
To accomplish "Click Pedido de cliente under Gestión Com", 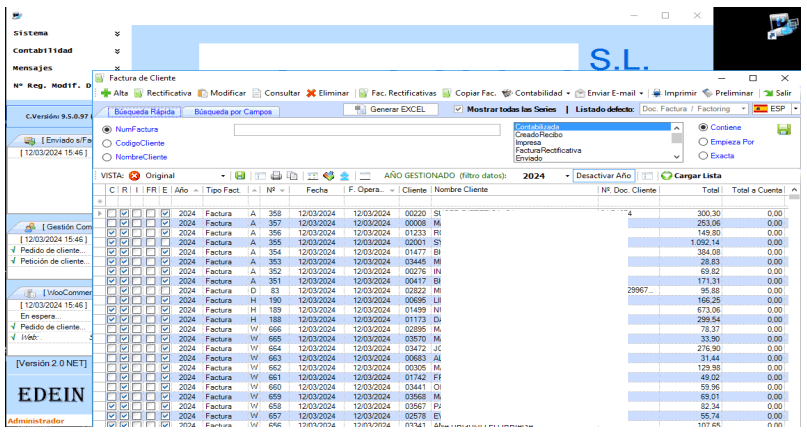I will 52,250.
